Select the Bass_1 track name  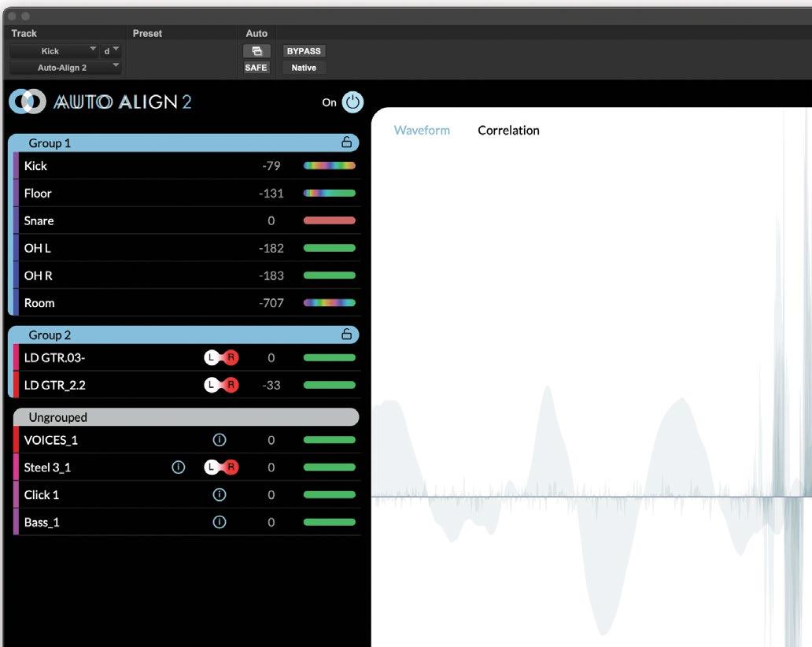pos(42,522)
